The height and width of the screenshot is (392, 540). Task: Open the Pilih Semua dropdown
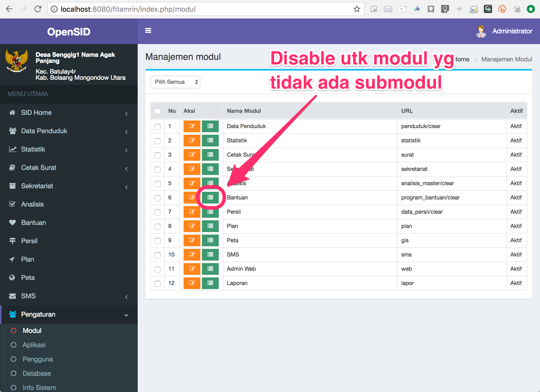coord(175,82)
